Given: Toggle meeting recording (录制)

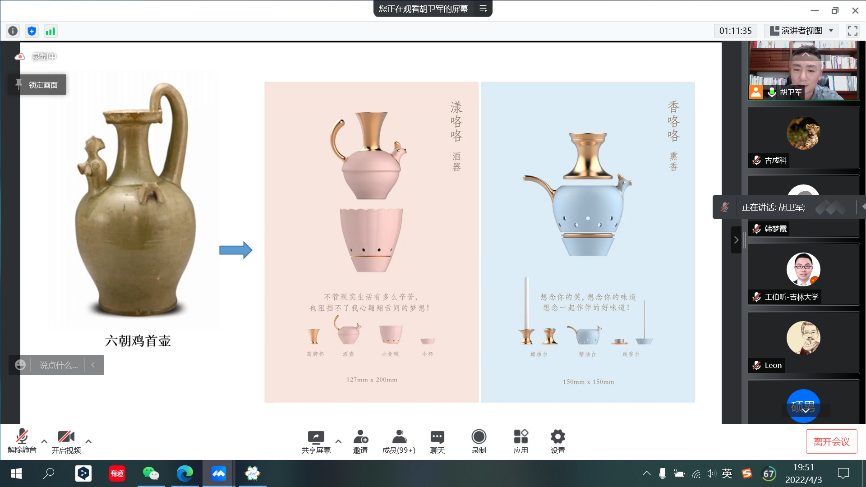Looking at the screenshot, I should tap(479, 441).
